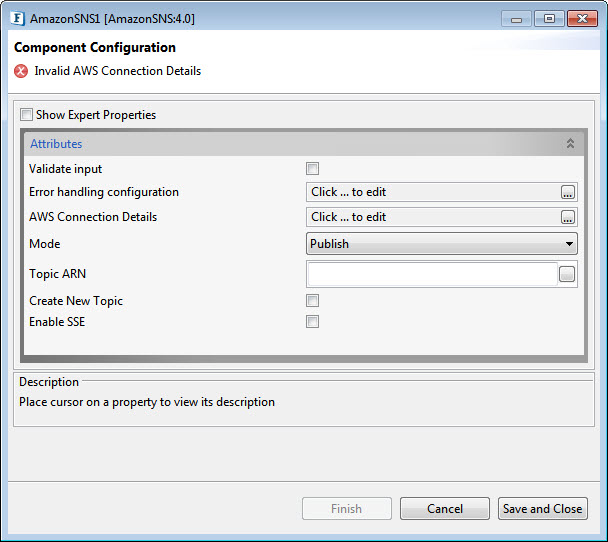The height and width of the screenshot is (542, 608).
Task: Close the AmazonSNS1 dialog window
Action: [582, 19]
